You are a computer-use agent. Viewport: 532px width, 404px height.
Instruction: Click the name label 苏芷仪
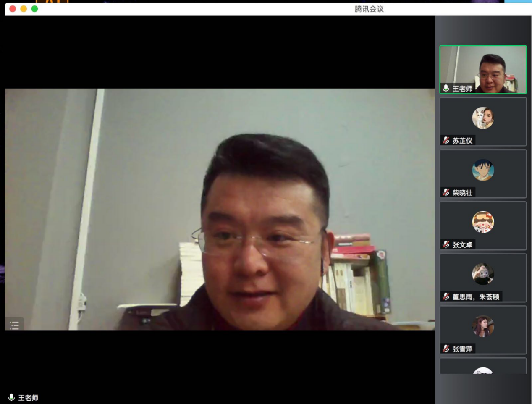click(x=462, y=141)
